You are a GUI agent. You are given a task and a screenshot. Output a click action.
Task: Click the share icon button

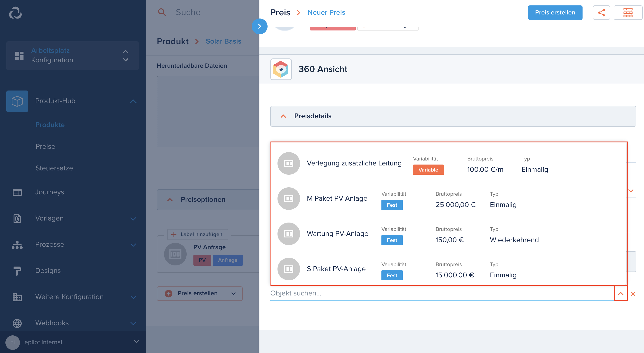(x=601, y=12)
